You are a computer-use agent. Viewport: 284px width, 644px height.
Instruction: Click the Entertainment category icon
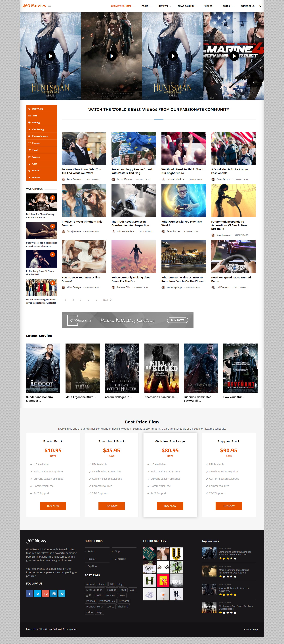coord(29,136)
